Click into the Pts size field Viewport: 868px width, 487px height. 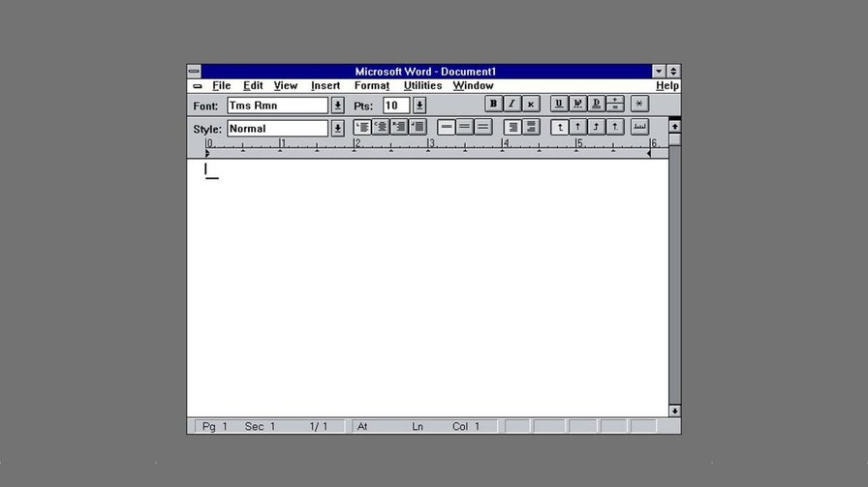pos(396,106)
